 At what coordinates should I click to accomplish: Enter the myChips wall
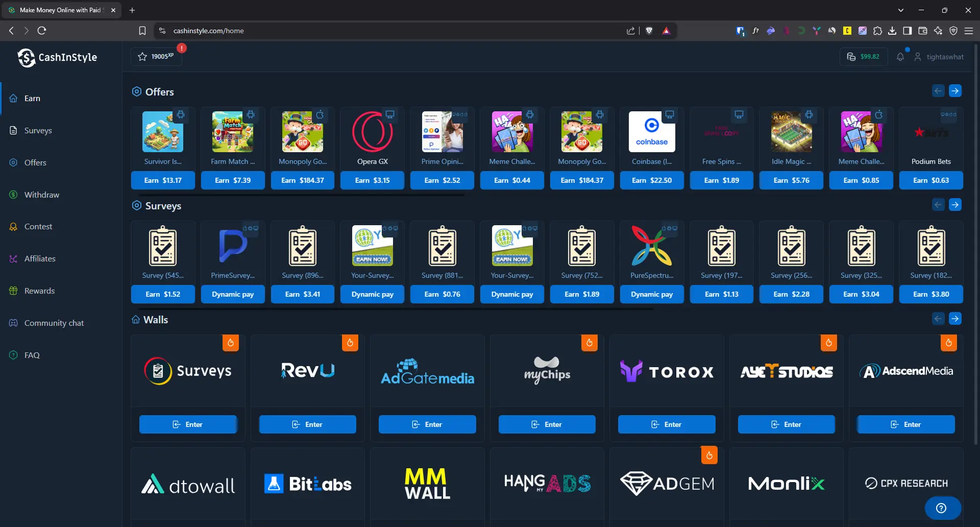(547, 424)
